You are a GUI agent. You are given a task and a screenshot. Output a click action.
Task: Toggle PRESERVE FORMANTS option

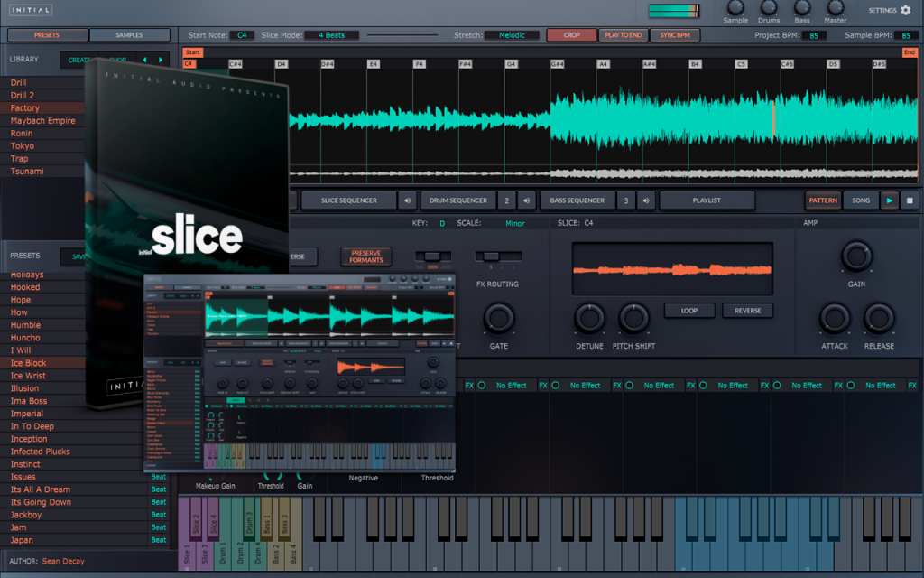click(366, 256)
